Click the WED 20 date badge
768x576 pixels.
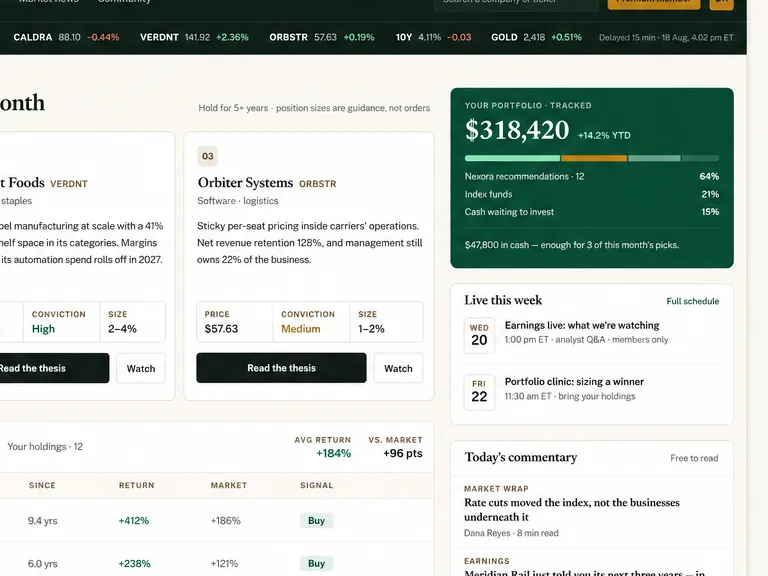tap(479, 336)
